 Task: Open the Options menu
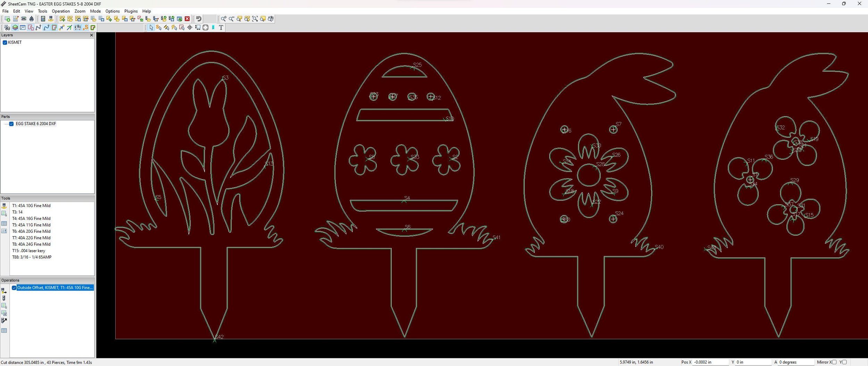point(112,11)
